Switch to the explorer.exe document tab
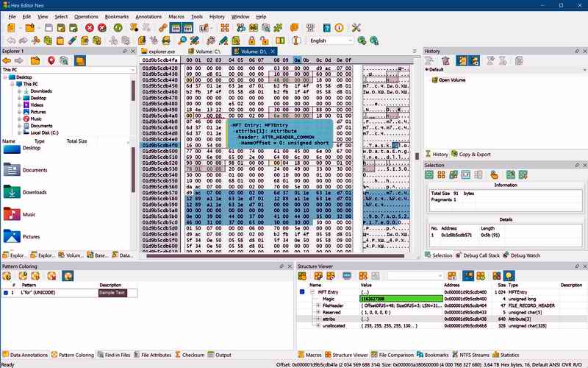Screen dimensions: 588x368 [x=162, y=52]
